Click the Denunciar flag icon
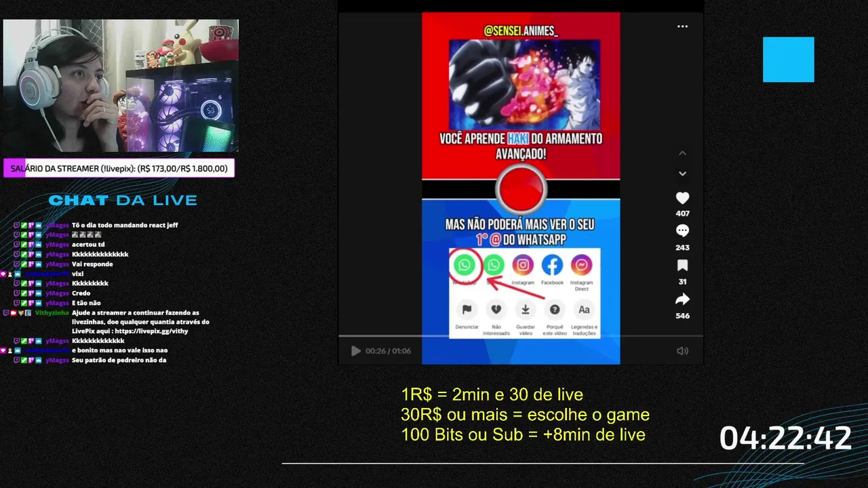Viewport: 868px width, 488px height. point(467,310)
